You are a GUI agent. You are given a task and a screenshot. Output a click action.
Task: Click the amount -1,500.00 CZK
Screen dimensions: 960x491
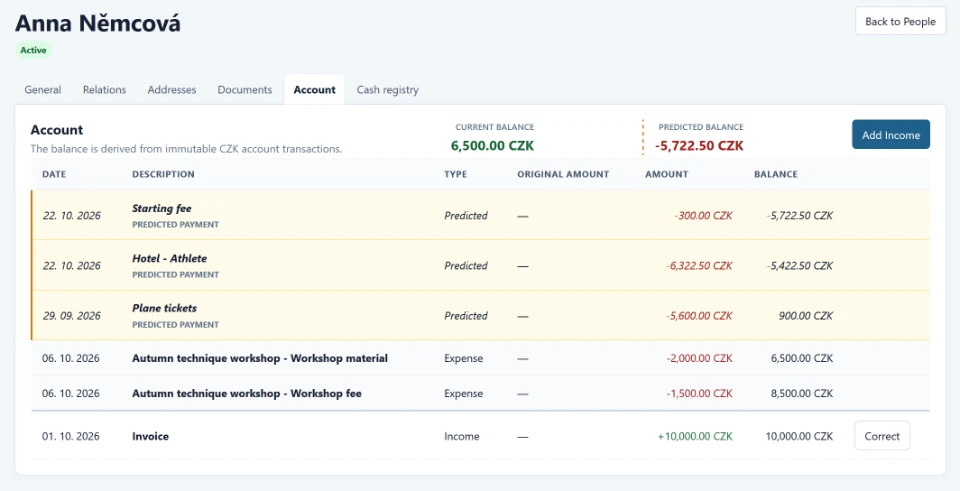click(x=699, y=393)
